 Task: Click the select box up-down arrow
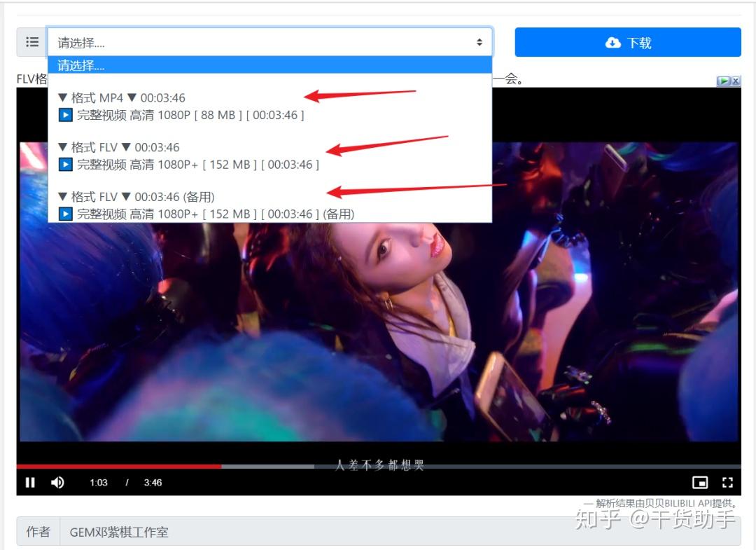479,42
